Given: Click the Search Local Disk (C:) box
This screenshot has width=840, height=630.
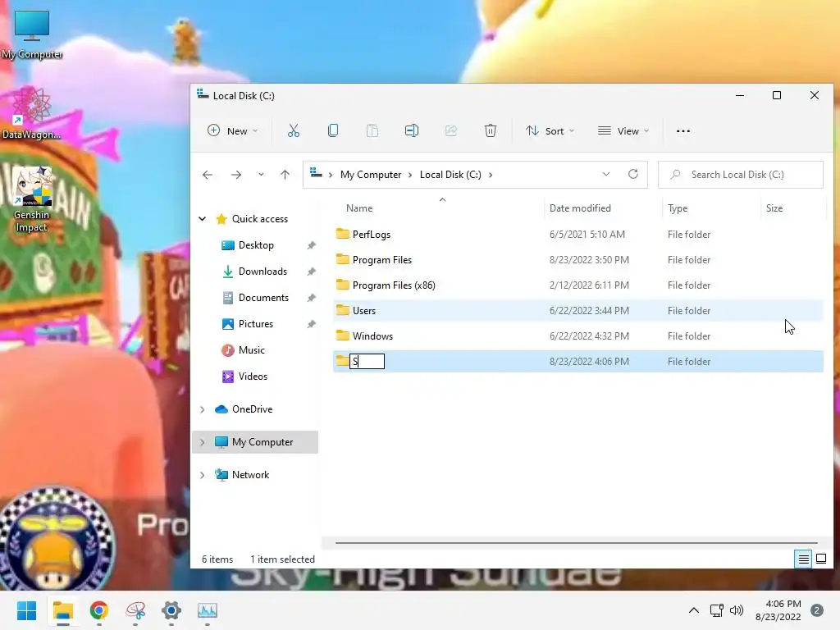Looking at the screenshot, I should (741, 175).
